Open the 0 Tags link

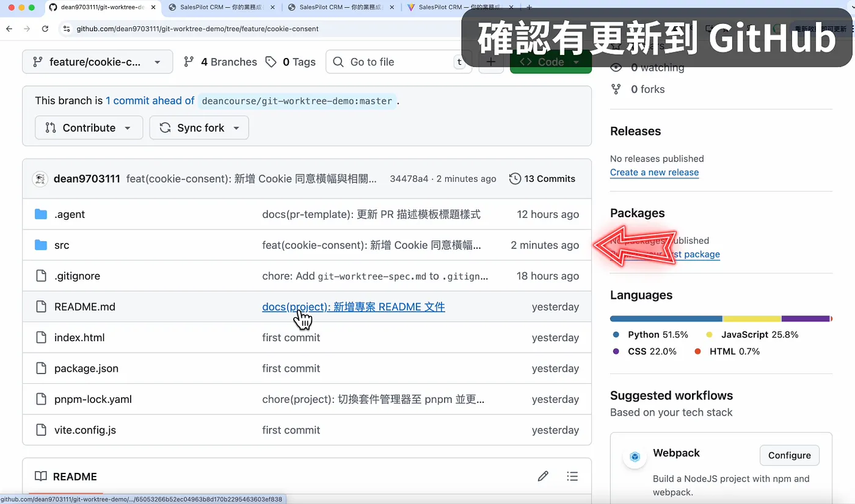point(291,62)
